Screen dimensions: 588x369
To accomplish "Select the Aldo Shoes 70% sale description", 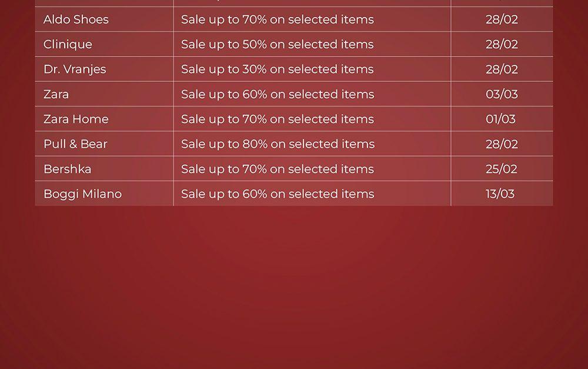I will pos(277,19).
